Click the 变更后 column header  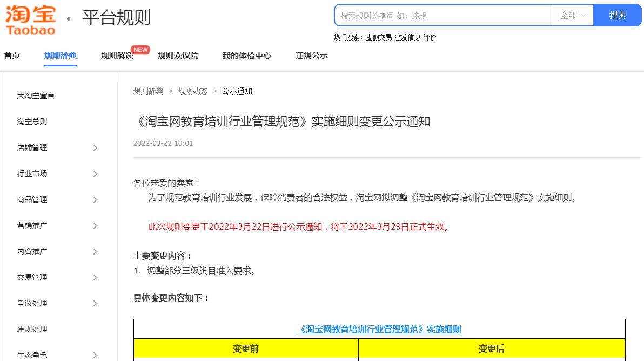pyautogui.click(x=492, y=349)
